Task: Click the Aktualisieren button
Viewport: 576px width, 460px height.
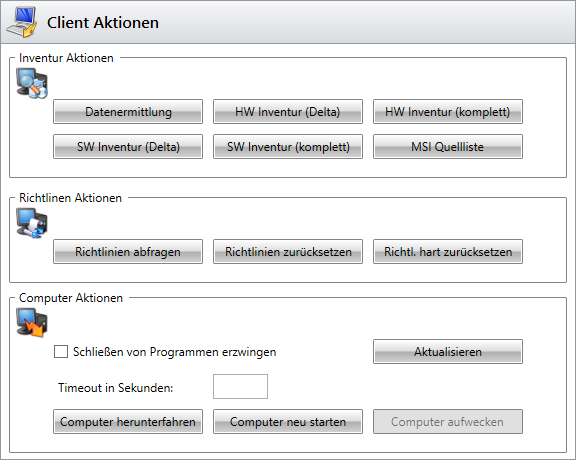Action: coord(448,352)
